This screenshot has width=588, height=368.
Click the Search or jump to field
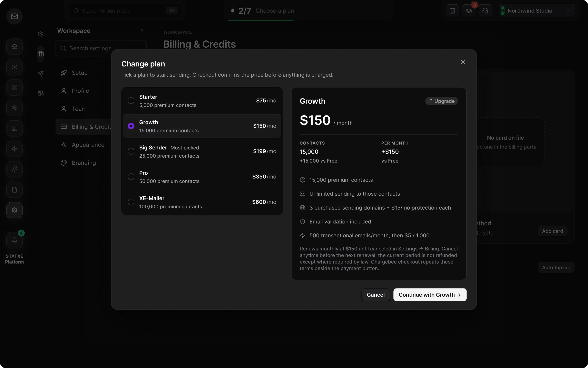point(125,11)
